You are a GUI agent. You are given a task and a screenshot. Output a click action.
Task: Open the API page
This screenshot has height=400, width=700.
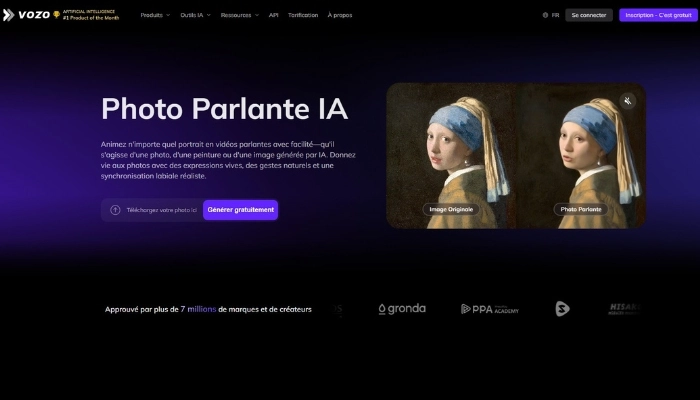click(x=274, y=15)
